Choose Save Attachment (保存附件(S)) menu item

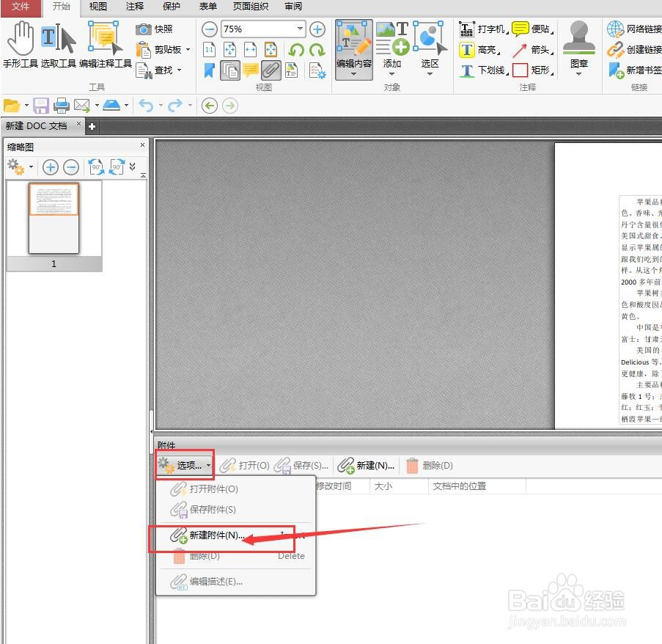point(236,509)
